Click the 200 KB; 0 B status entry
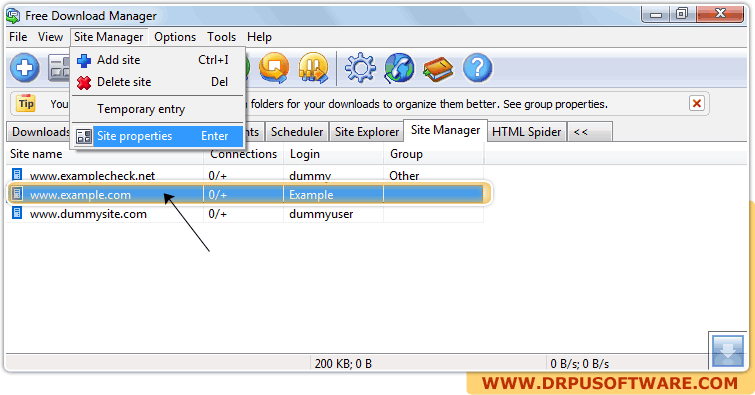 [343, 364]
